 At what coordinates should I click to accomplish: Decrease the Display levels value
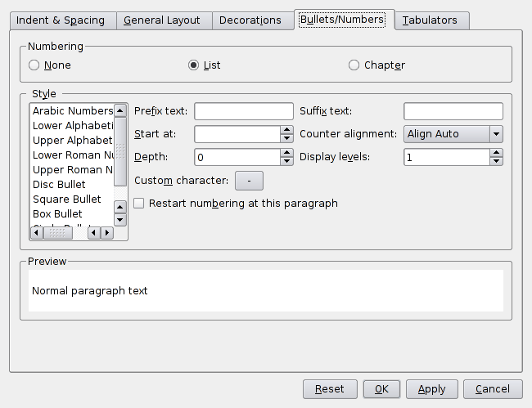pyautogui.click(x=496, y=161)
